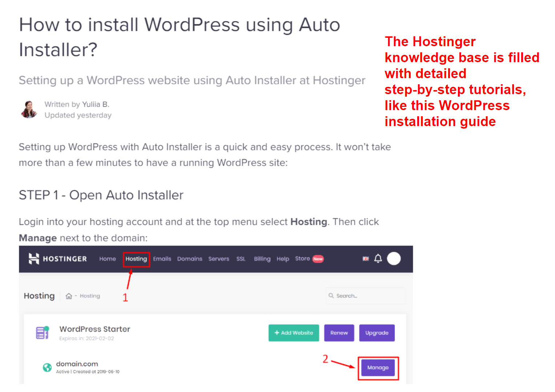
Task: Click the search magnifier icon
Action: click(331, 296)
